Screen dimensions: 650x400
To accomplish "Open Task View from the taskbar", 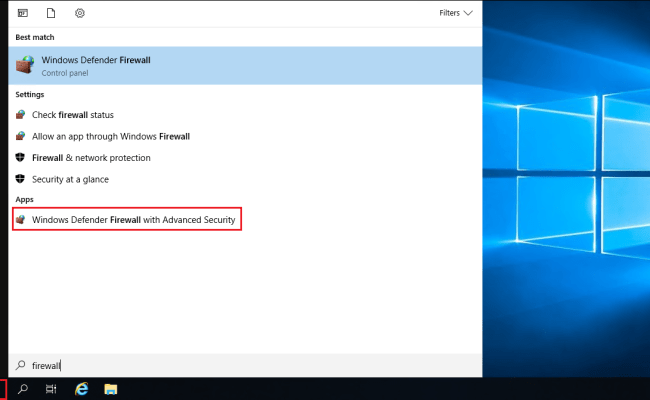I will [51, 389].
